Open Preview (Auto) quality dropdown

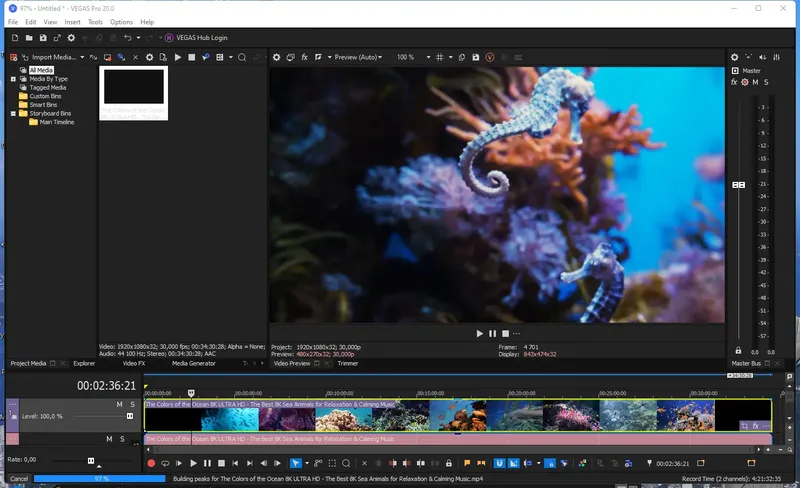coord(355,57)
